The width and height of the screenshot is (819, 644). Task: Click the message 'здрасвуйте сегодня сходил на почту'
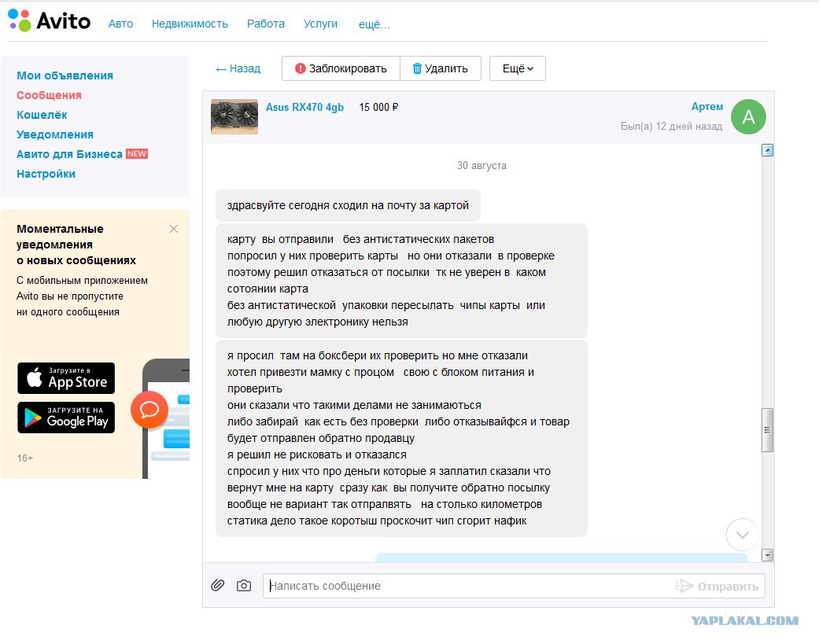coord(348,205)
